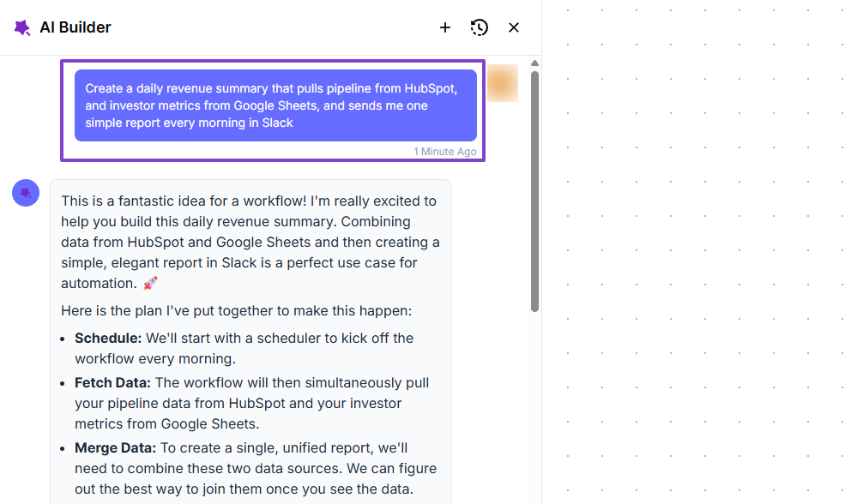Click the AI assistant avatar icon
This screenshot has height=504, width=851.
[26, 193]
